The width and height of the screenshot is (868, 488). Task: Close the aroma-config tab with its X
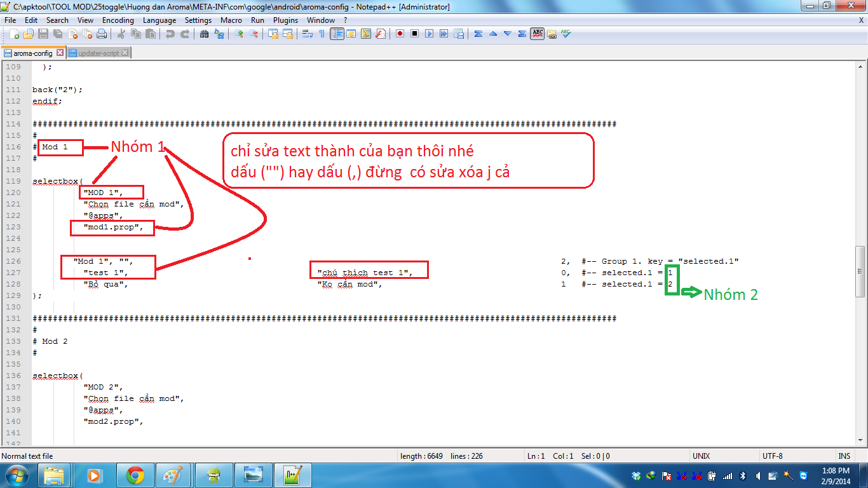pos(60,53)
